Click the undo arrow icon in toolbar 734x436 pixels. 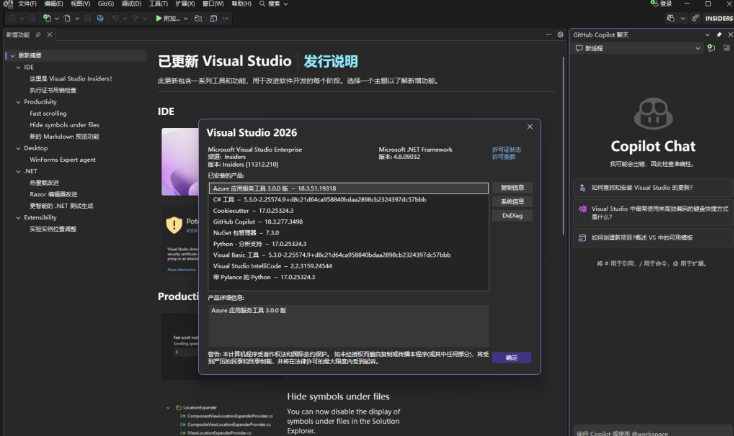pos(115,18)
